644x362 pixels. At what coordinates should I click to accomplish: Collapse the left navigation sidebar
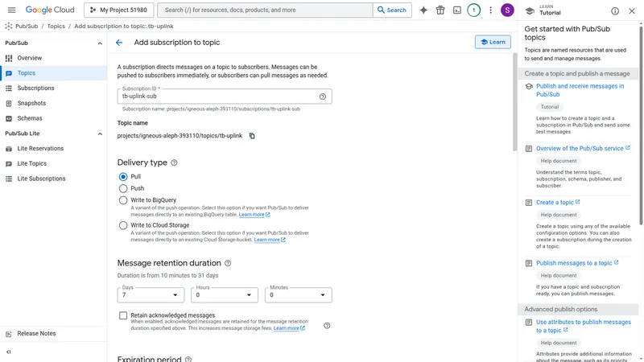[x=9, y=352]
